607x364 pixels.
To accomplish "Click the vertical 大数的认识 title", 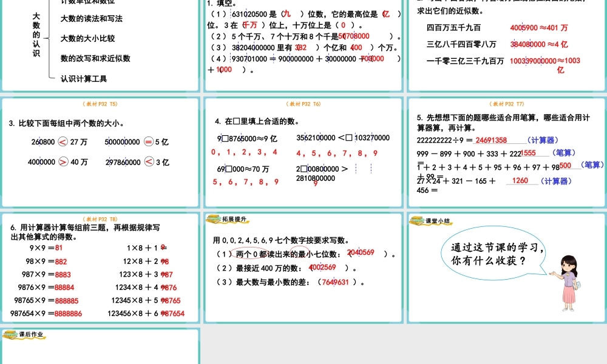I will tap(36, 35).
